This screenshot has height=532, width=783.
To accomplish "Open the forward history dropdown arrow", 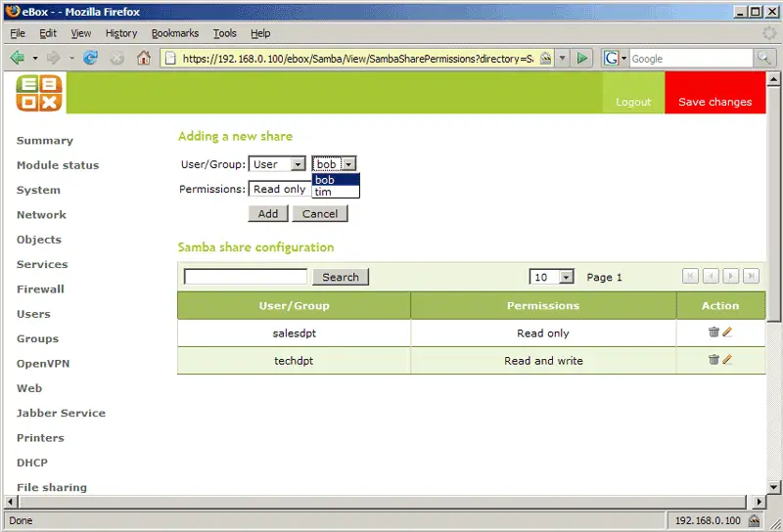I will [x=71, y=59].
